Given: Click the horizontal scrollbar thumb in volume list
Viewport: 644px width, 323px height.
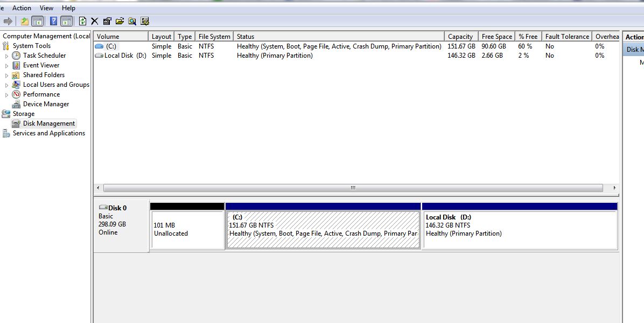Looking at the screenshot, I should tap(353, 188).
